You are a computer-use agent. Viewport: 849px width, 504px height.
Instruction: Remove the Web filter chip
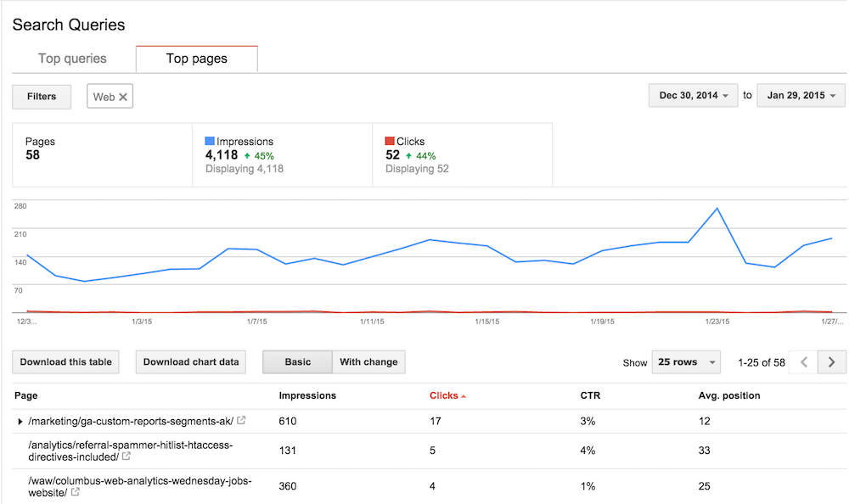point(123,98)
